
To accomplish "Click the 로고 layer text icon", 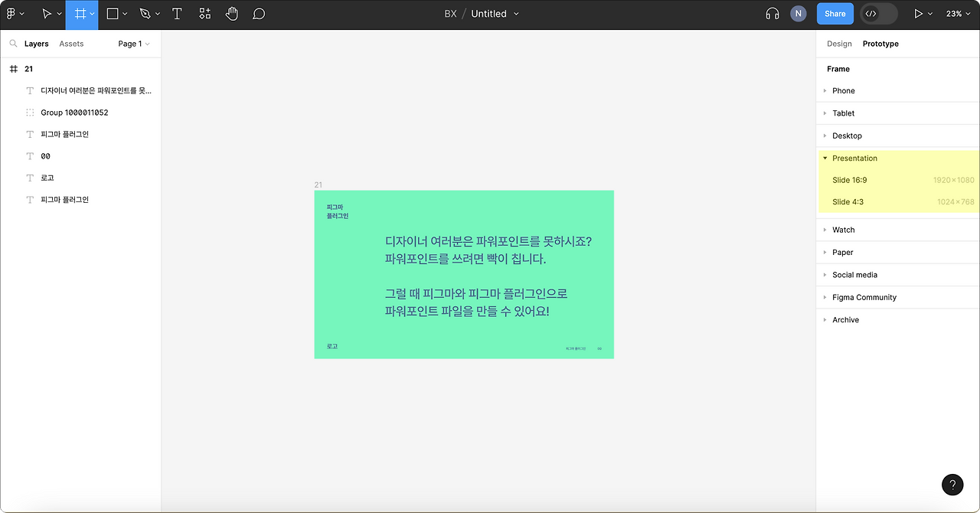I will (x=30, y=178).
